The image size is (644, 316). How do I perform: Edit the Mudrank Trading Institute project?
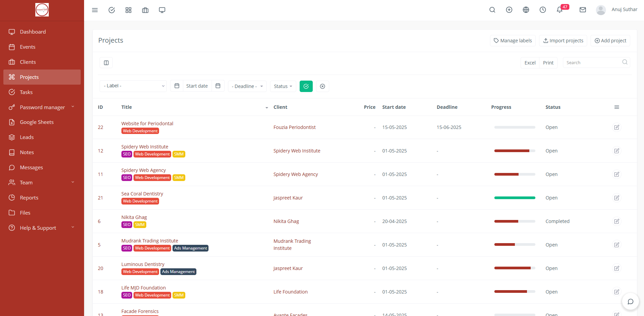[617, 245]
